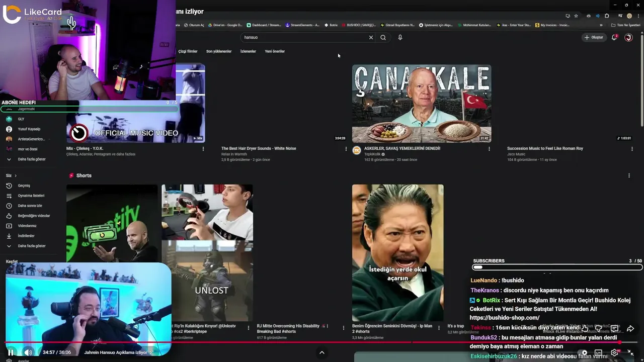Select the İzlenenler filter chip

248,51
